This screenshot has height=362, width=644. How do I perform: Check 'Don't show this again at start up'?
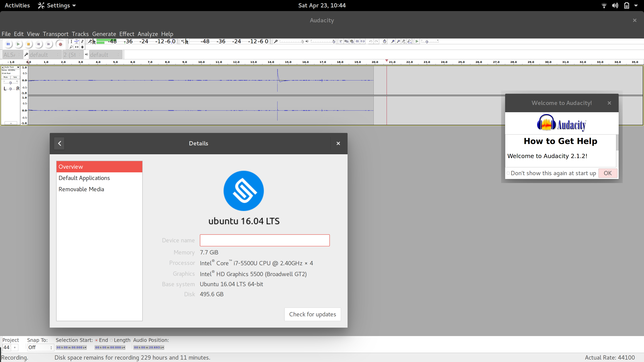[x=508, y=173]
